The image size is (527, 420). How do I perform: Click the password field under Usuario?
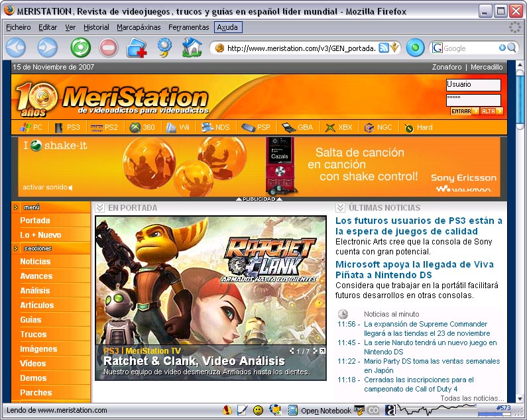(473, 100)
